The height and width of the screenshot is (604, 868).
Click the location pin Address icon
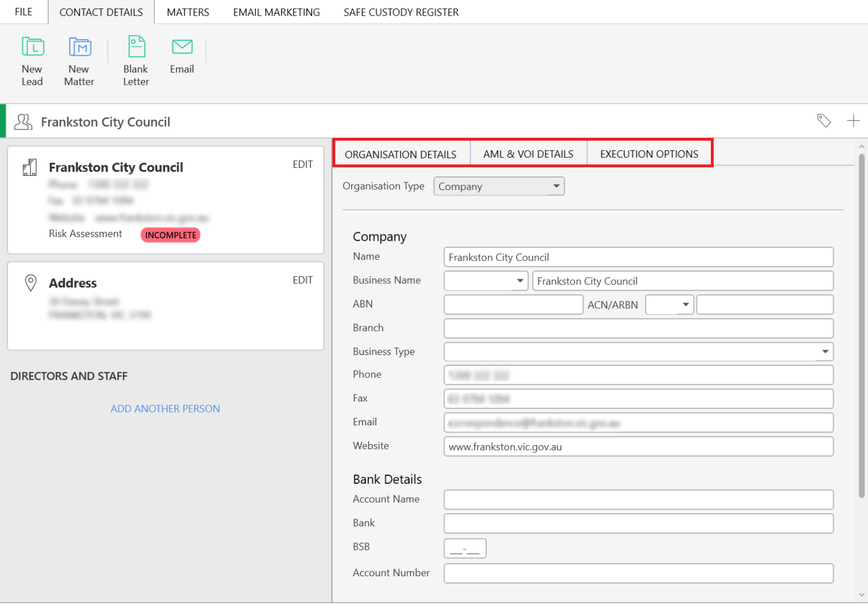31,283
